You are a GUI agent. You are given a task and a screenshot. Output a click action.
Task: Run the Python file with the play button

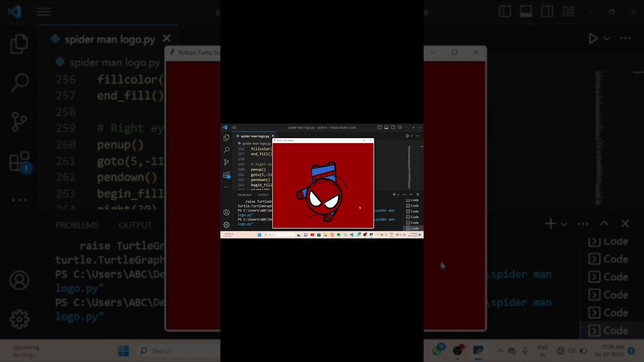407,136
